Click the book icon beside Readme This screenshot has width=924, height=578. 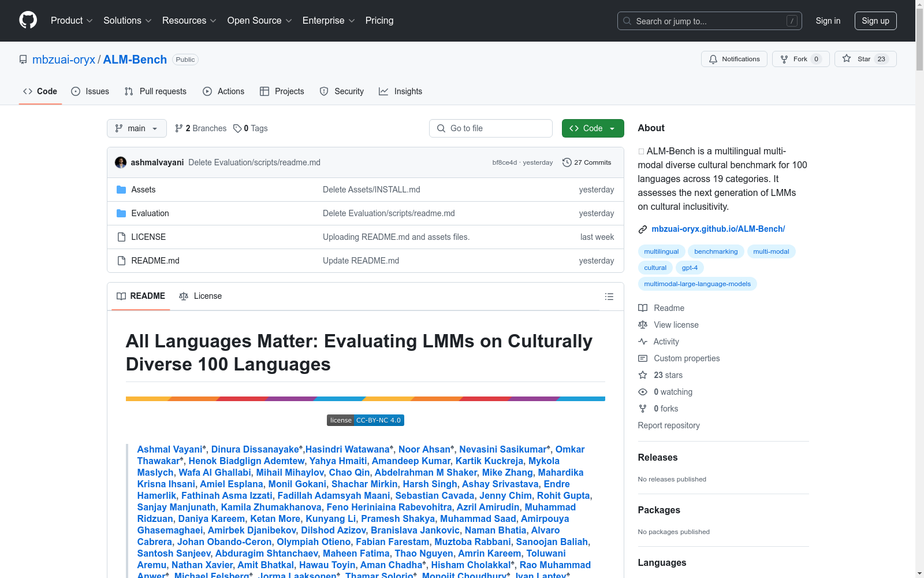643,308
